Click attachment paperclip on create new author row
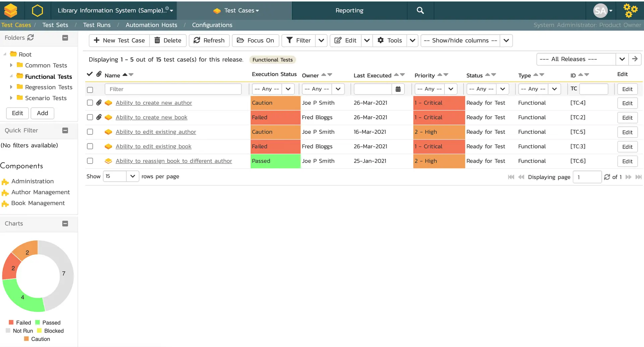This screenshot has height=347, width=644. 99,103
